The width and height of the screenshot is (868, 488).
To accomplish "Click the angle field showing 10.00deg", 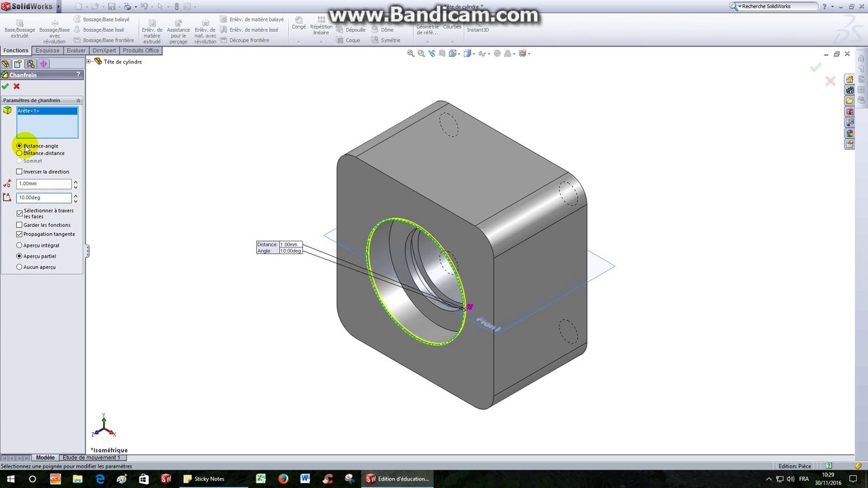I will point(43,197).
